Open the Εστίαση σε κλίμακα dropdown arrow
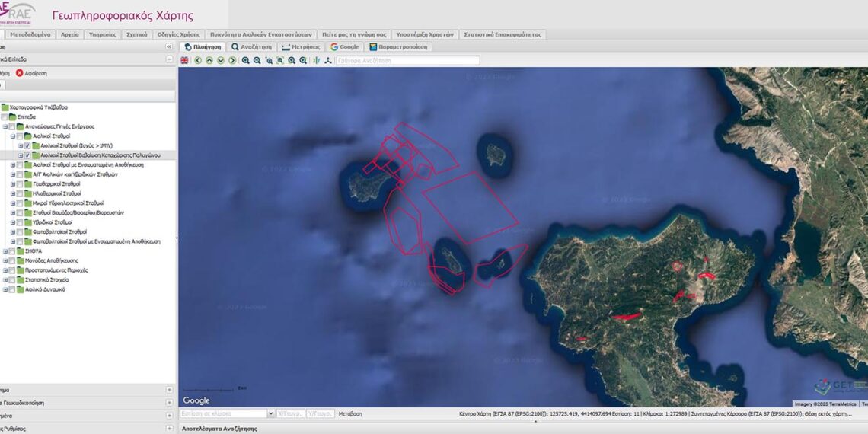868x434 pixels. pos(271,413)
